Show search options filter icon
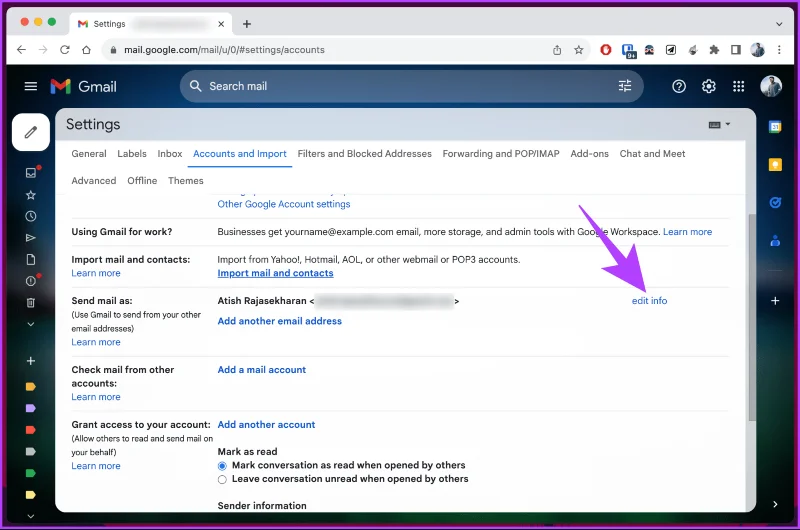 [x=624, y=86]
